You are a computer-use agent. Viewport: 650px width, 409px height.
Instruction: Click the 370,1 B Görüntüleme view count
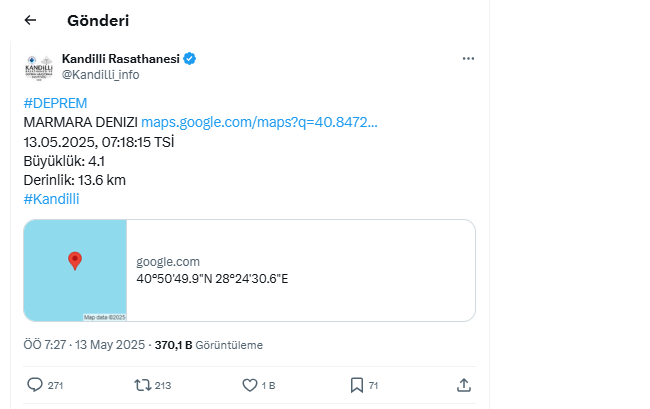tap(208, 345)
